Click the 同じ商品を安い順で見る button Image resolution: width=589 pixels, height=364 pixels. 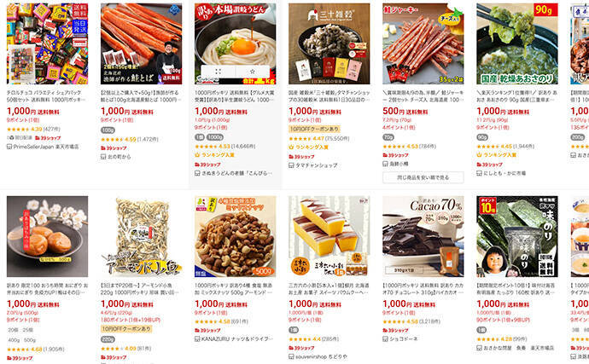[x=423, y=177]
